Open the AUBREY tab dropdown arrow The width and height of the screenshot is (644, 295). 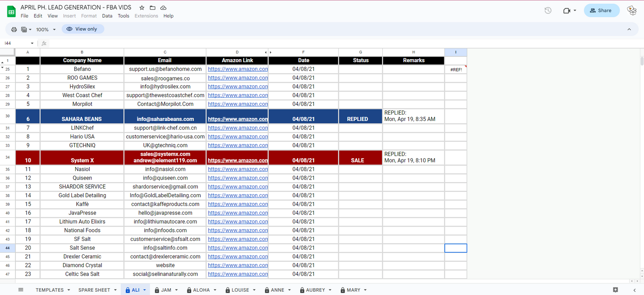(x=330, y=290)
